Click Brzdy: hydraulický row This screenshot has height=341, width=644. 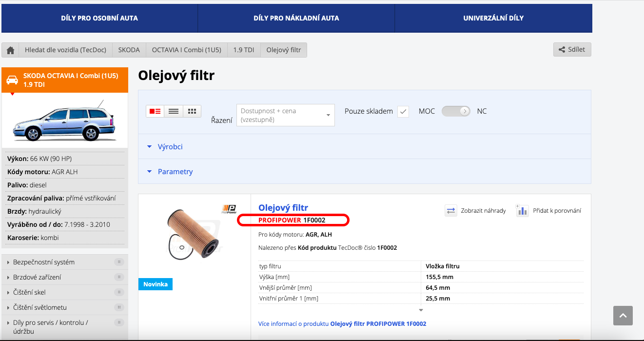pyautogui.click(x=65, y=211)
